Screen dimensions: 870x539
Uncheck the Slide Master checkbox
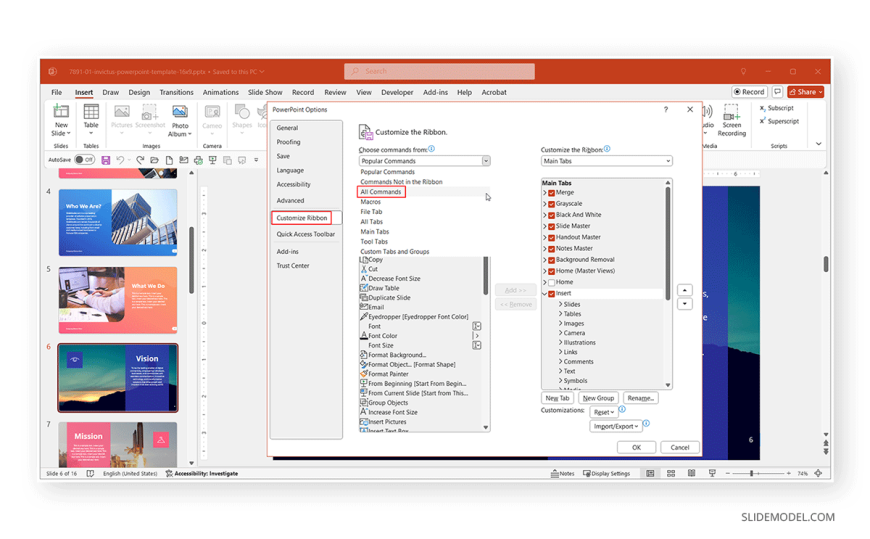[552, 226]
